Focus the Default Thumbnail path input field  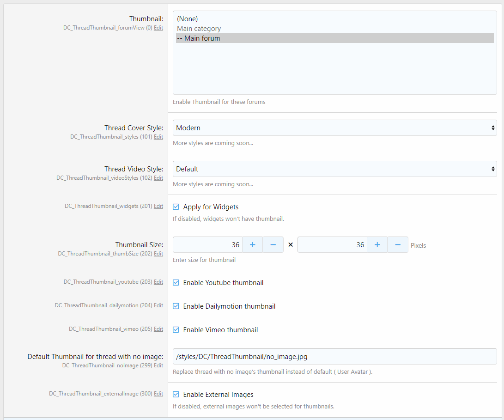point(334,357)
